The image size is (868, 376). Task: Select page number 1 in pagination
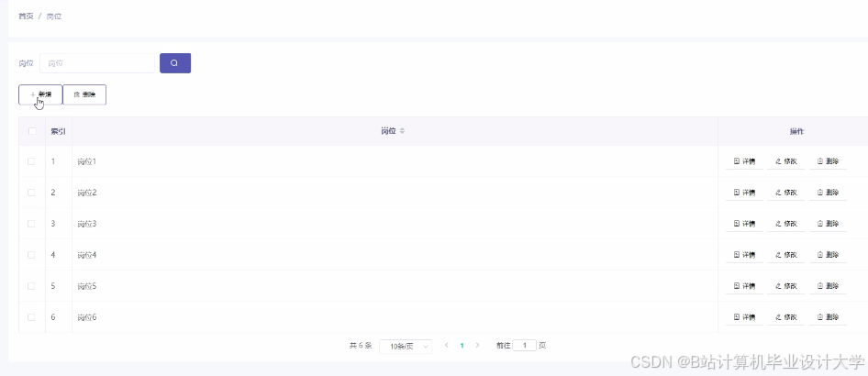[x=462, y=346]
